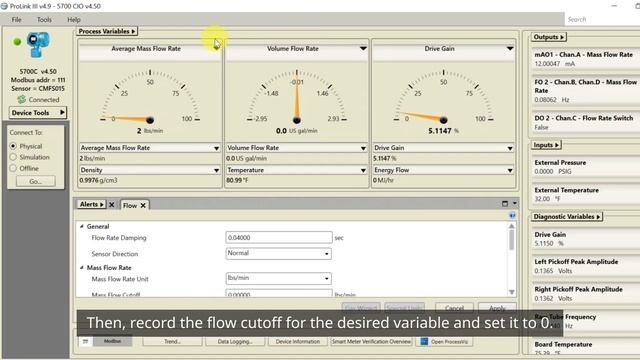This screenshot has width=640, height=360.
Task: Click the Mass Flow Cutoff input field
Action: tap(279, 293)
